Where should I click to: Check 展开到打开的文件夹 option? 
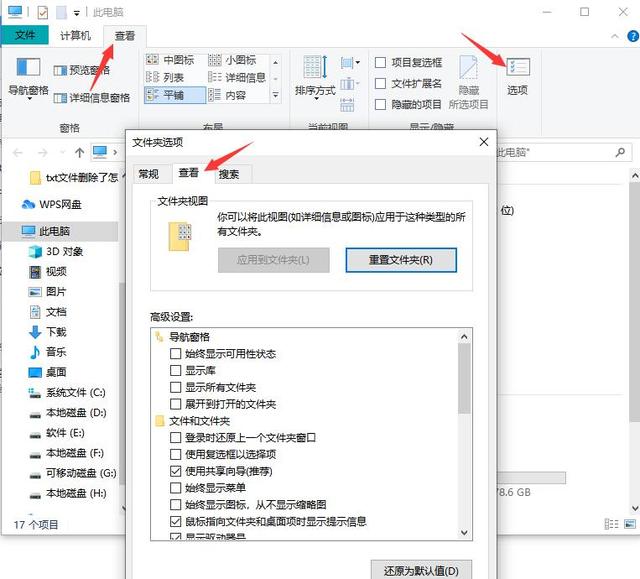click(176, 404)
